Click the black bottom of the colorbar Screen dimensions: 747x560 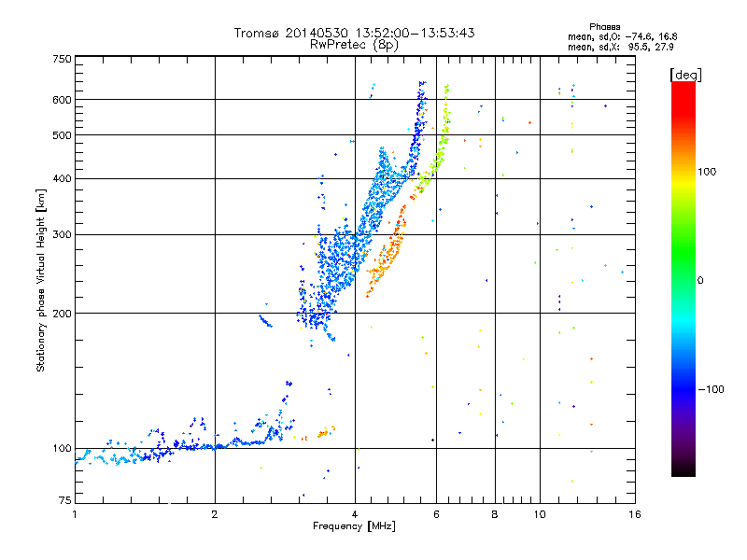(684, 469)
